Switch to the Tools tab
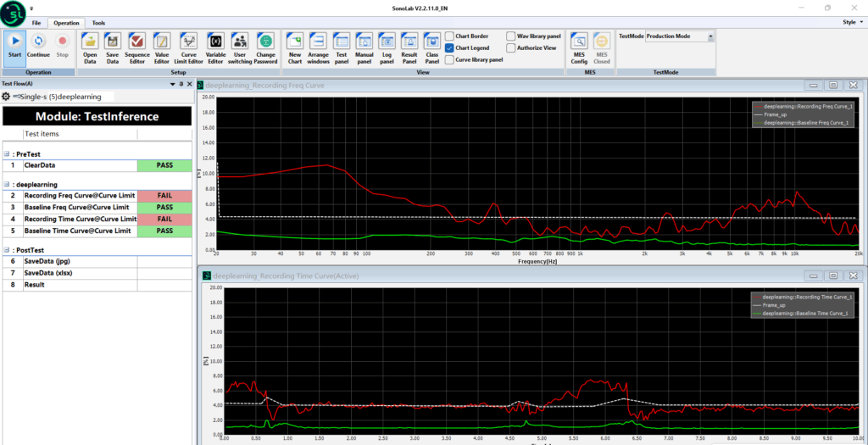Image resolution: width=868 pixels, height=445 pixels. 98,23
